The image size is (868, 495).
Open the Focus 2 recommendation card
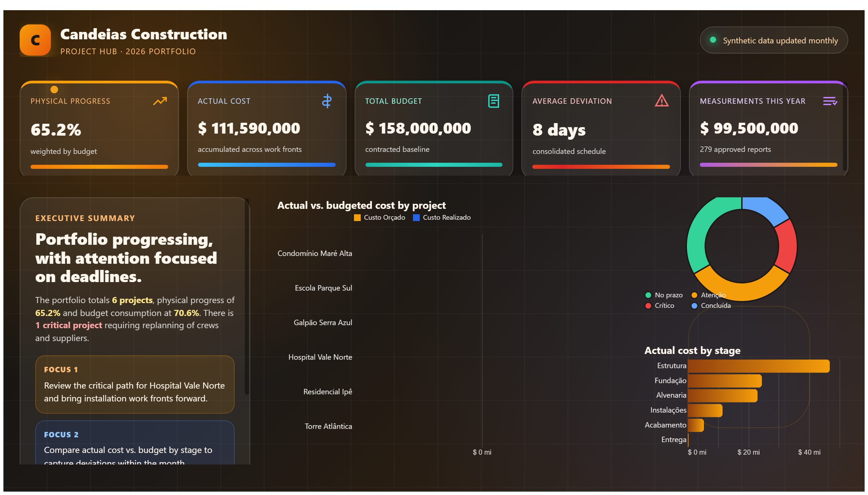[135, 443]
